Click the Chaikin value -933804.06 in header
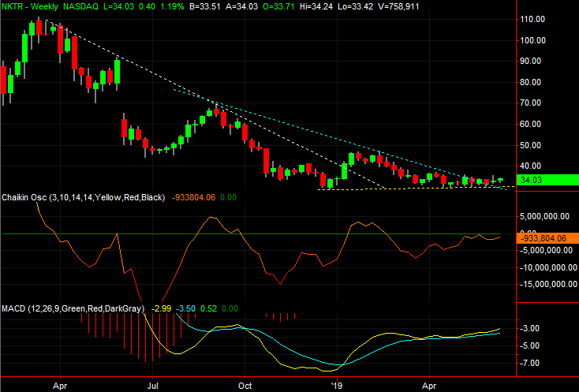This screenshot has width=579, height=392. (193, 197)
